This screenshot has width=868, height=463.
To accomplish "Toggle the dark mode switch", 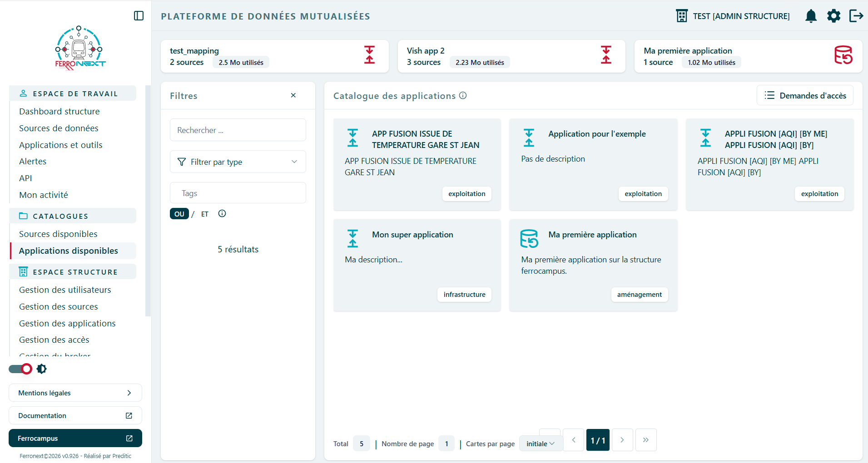I will tap(20, 369).
